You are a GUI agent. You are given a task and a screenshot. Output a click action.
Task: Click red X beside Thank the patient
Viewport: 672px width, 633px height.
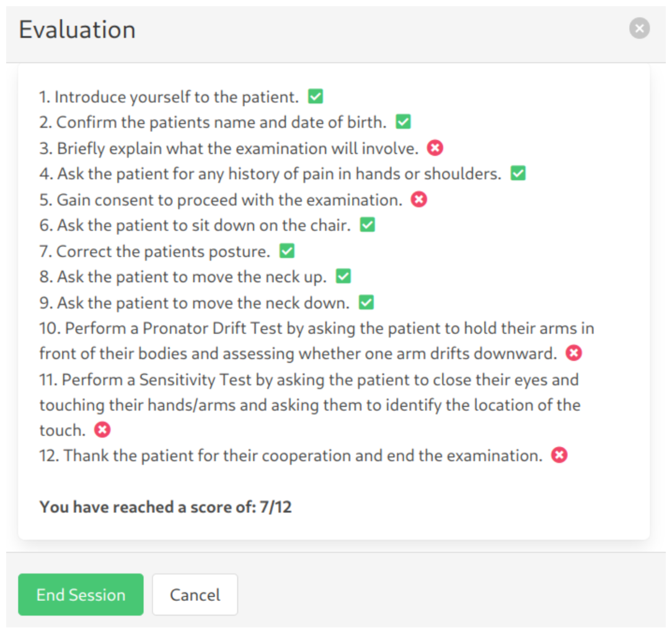(560, 456)
